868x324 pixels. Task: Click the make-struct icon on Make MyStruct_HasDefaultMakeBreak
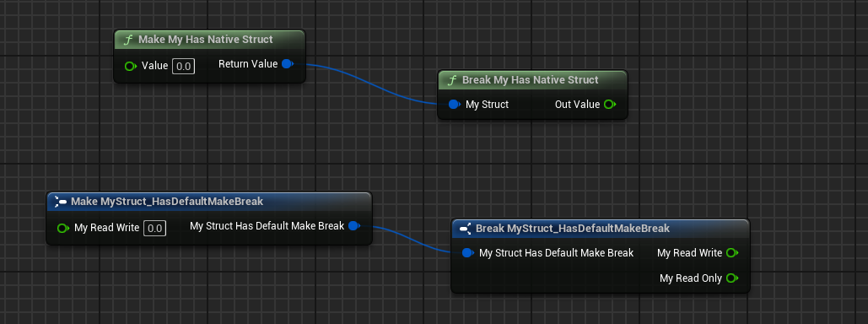61,202
